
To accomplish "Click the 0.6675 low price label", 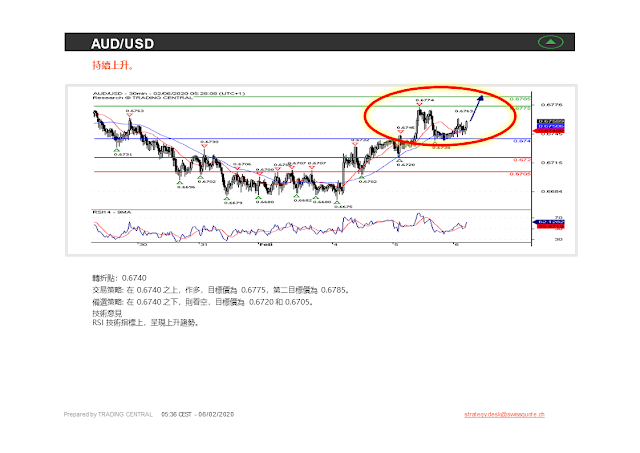I will [x=343, y=207].
